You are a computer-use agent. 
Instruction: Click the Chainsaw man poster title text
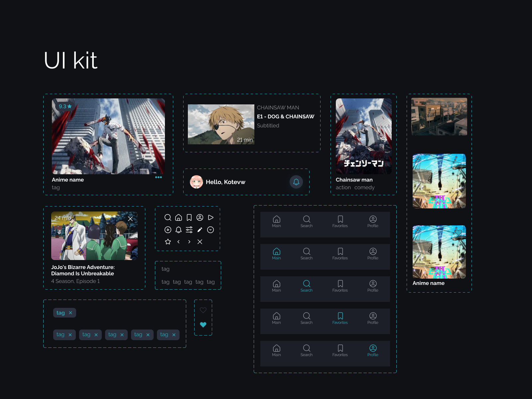coord(354,180)
